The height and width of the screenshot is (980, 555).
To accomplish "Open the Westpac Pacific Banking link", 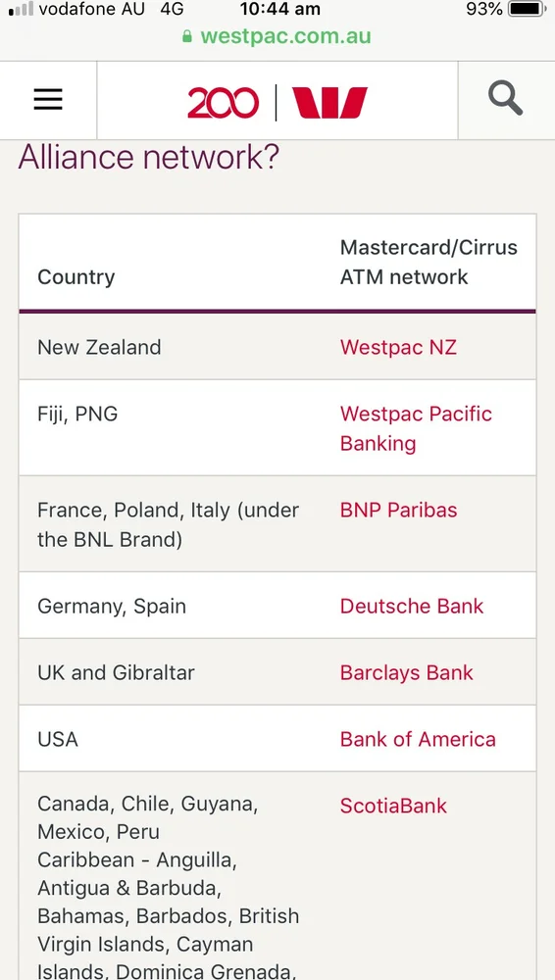I will pos(416,428).
